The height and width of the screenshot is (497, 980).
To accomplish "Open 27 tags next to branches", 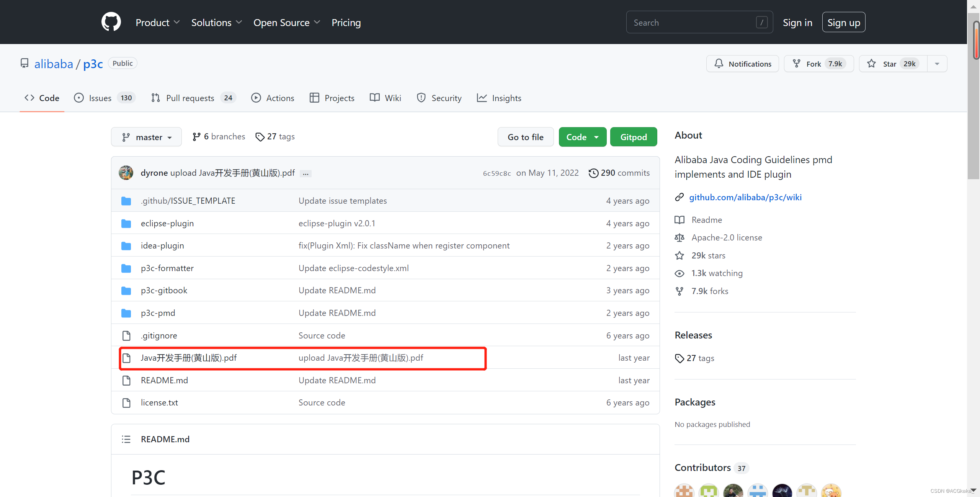I will pyautogui.click(x=275, y=137).
